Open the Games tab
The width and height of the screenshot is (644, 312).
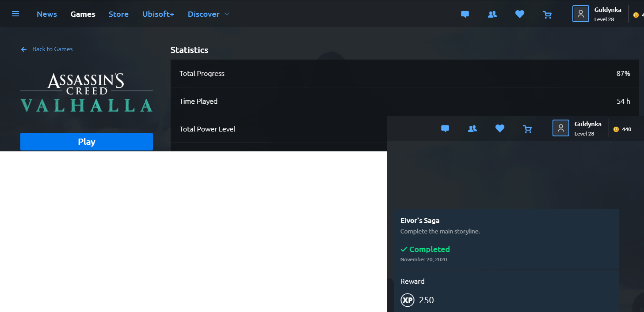click(83, 14)
